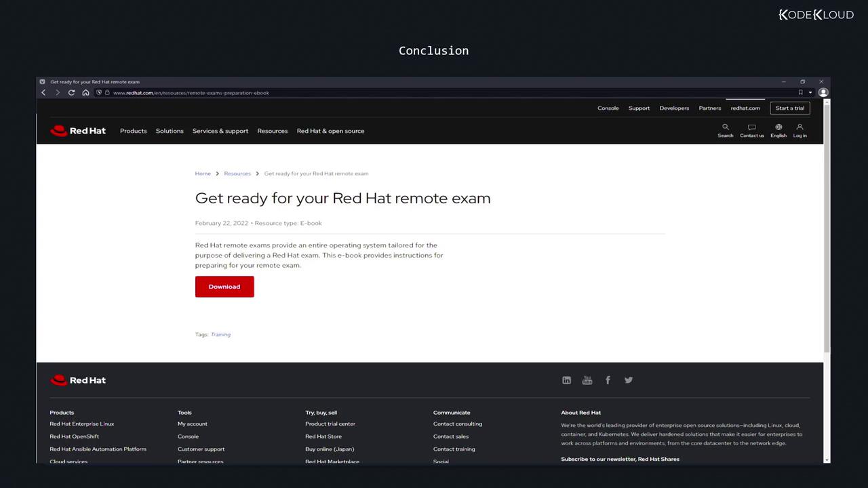Select the 'Get ready for your Red Hat remote exam' tab
Image resolution: width=868 pixels, height=488 pixels.
coord(95,82)
